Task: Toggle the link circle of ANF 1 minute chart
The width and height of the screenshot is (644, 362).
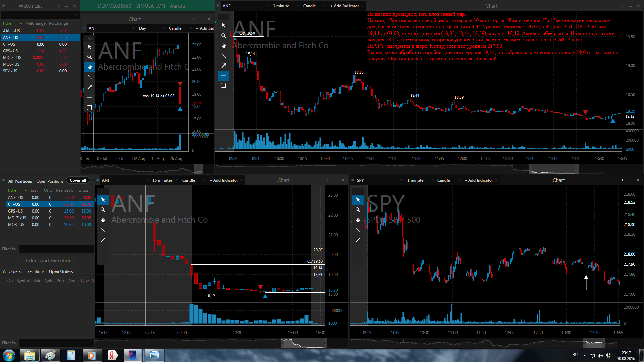Action: click(x=218, y=6)
